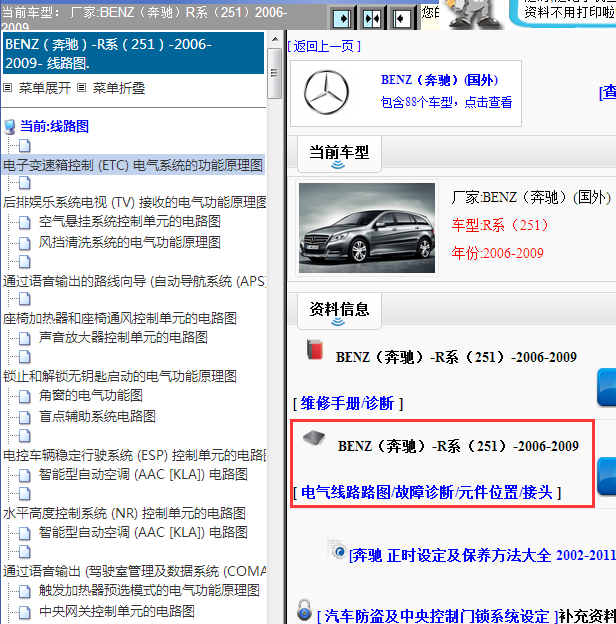Click document icon for 声音放大器控制单元的电路图
The height and width of the screenshot is (624, 616).
point(25,338)
